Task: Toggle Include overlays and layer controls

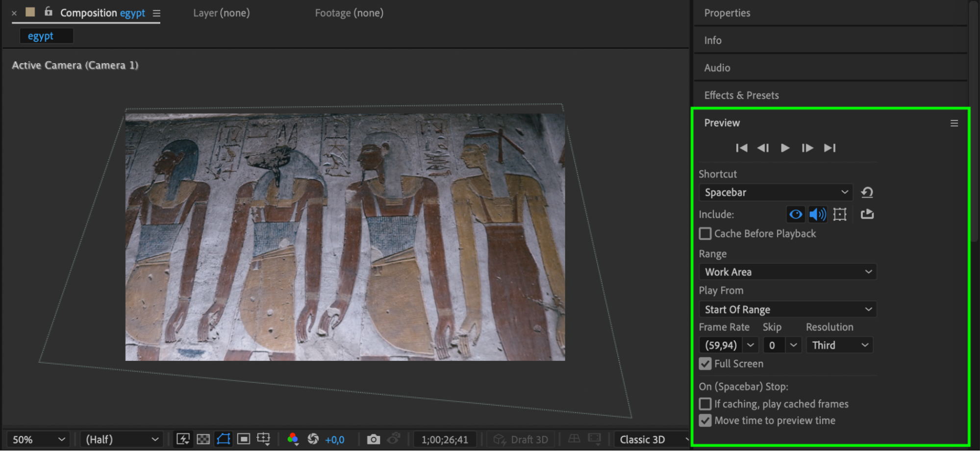Action: coord(840,214)
